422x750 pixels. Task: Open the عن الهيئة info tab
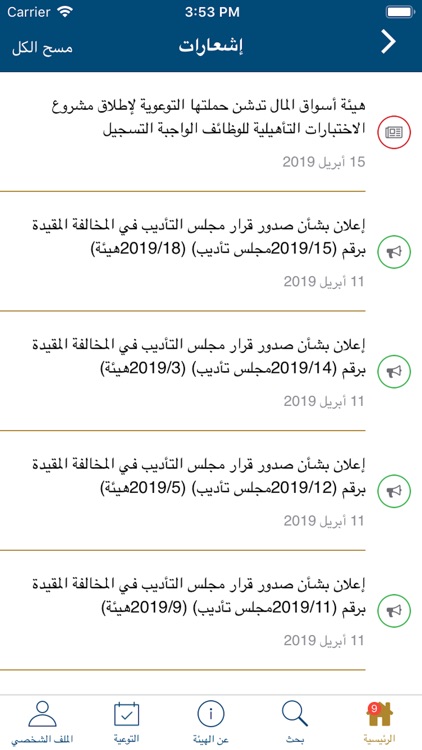pos(211,722)
